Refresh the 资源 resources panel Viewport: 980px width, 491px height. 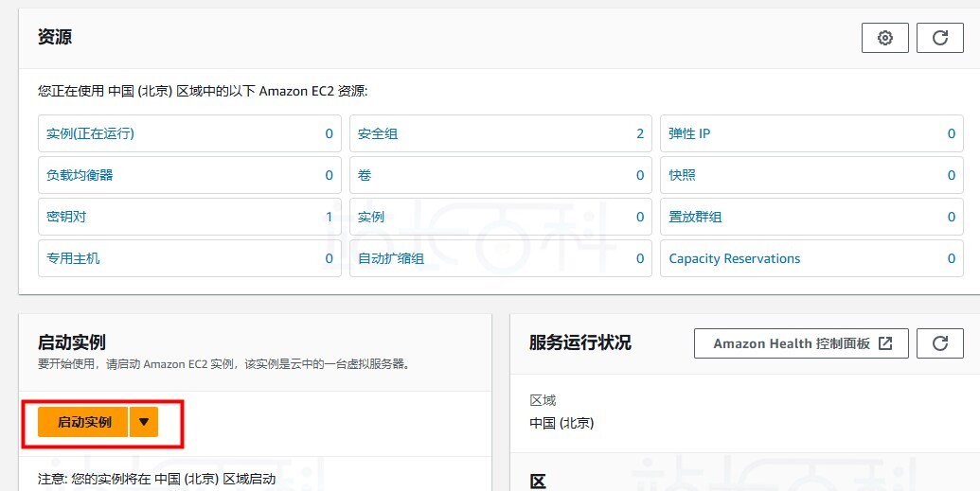(x=940, y=38)
